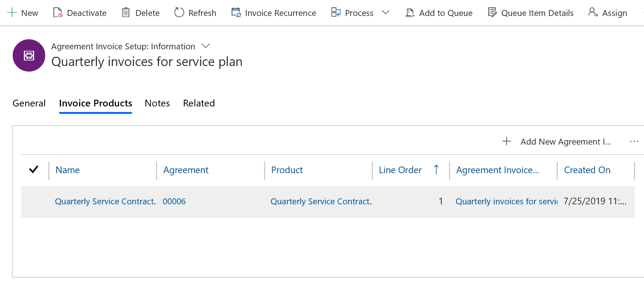This screenshot has height=287, width=644.
Task: Click the Assign person icon
Action: click(593, 13)
